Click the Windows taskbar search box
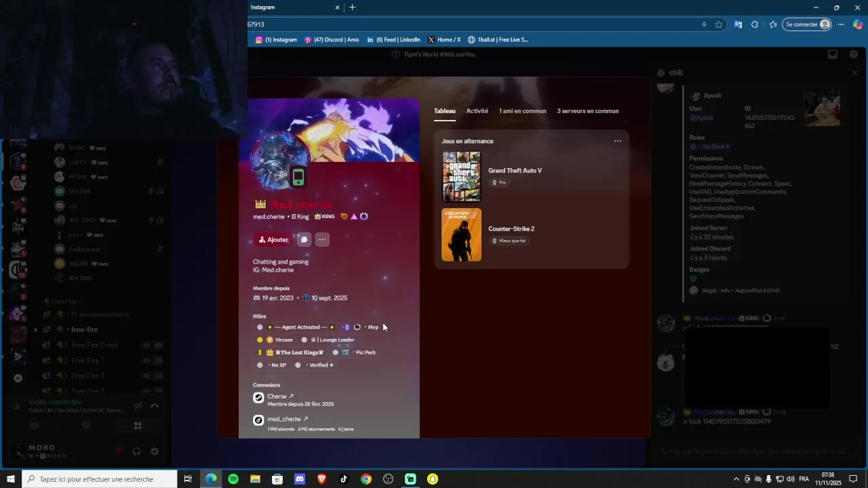This screenshot has width=868, height=488. [x=99, y=479]
